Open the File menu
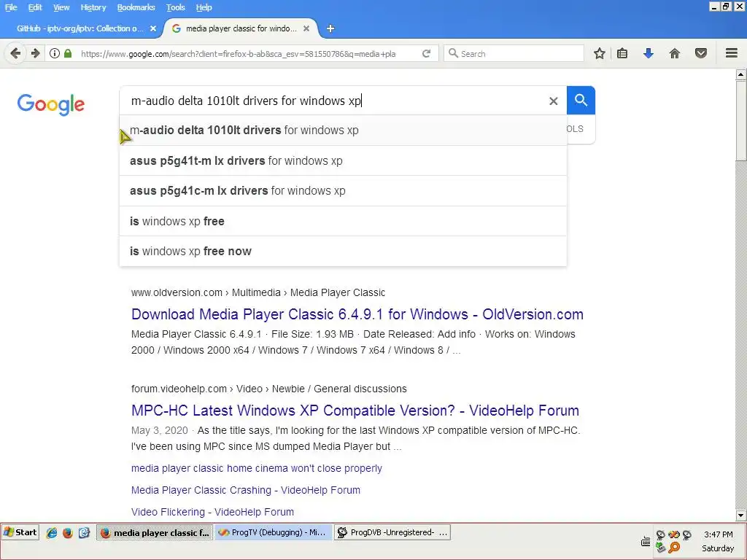This screenshot has height=560, width=747. [11, 7]
